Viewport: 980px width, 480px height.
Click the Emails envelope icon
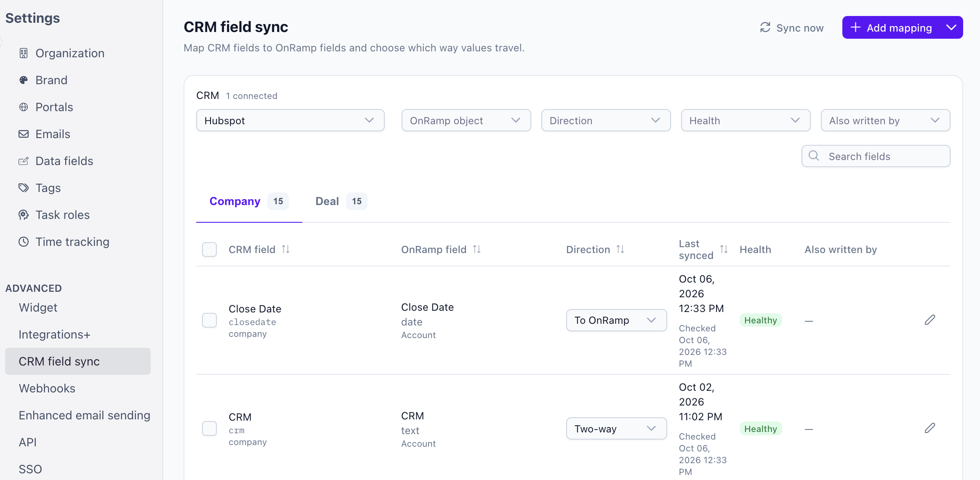pos(24,134)
